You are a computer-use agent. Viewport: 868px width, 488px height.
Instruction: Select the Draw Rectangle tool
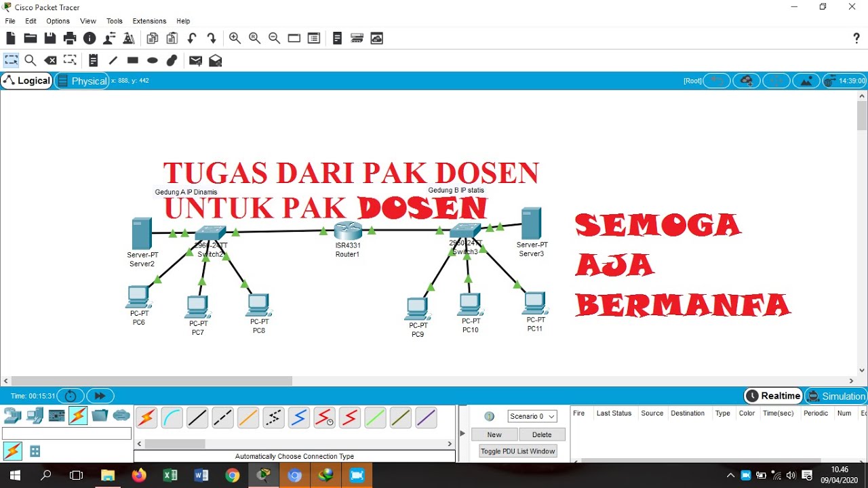(133, 60)
